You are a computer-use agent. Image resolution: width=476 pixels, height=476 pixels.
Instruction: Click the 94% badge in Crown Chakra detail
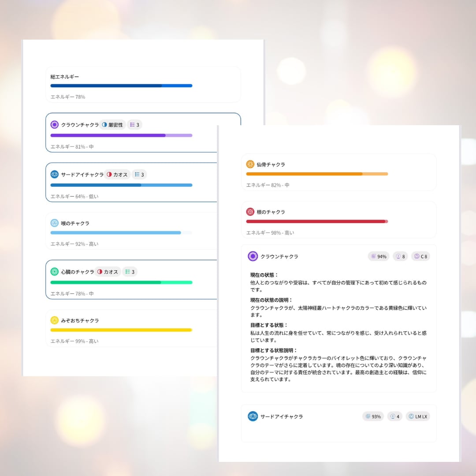(x=379, y=257)
